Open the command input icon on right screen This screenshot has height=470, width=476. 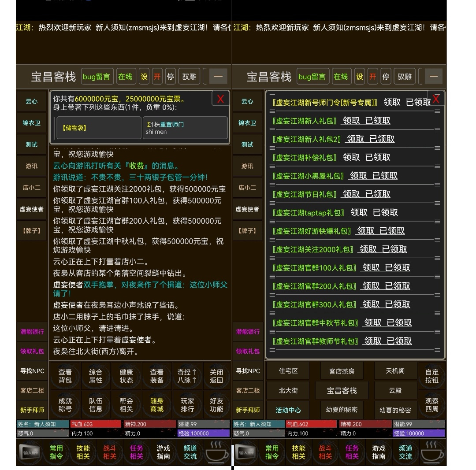[245, 452]
